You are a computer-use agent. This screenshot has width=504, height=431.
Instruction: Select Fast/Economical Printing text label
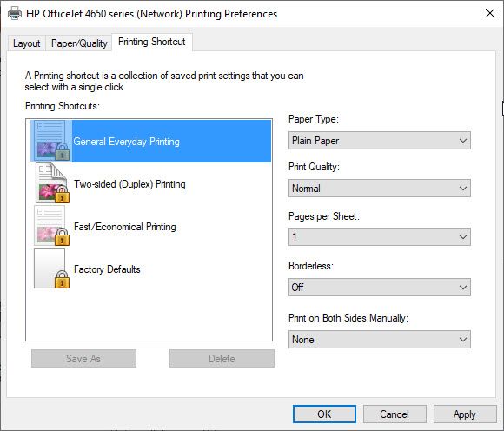click(125, 227)
